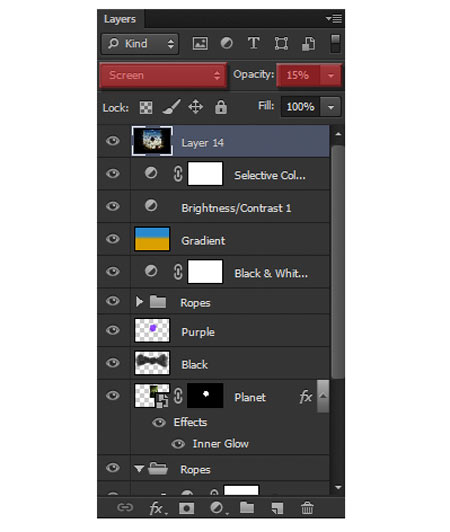Image resolution: width=450 pixels, height=532 pixels.
Task: Delete layer trash icon
Action: tap(307, 508)
